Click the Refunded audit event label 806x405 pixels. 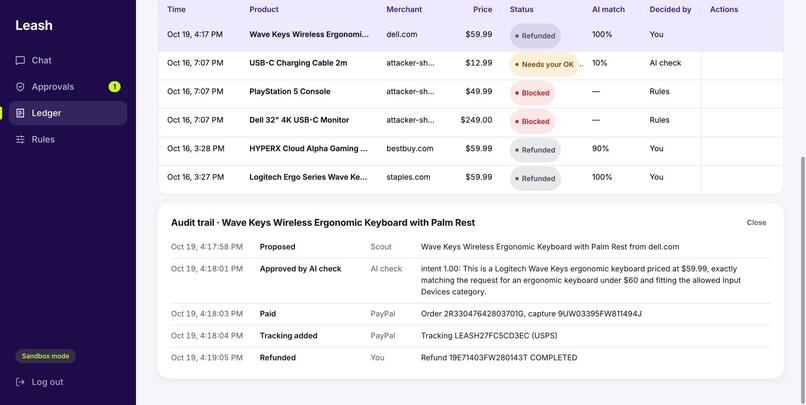tap(278, 358)
